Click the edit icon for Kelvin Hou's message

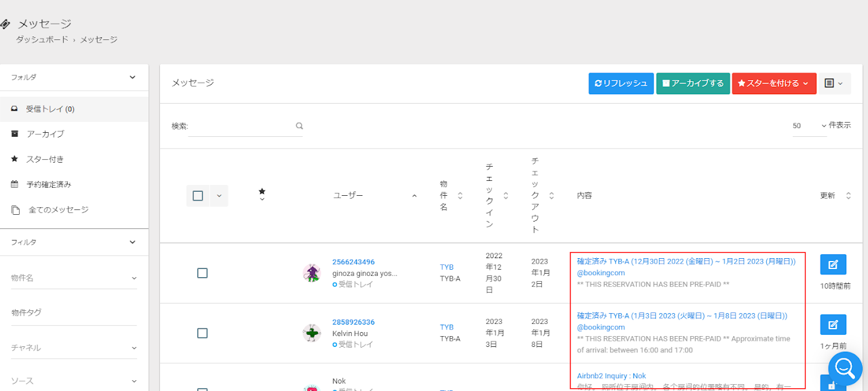[833, 325]
